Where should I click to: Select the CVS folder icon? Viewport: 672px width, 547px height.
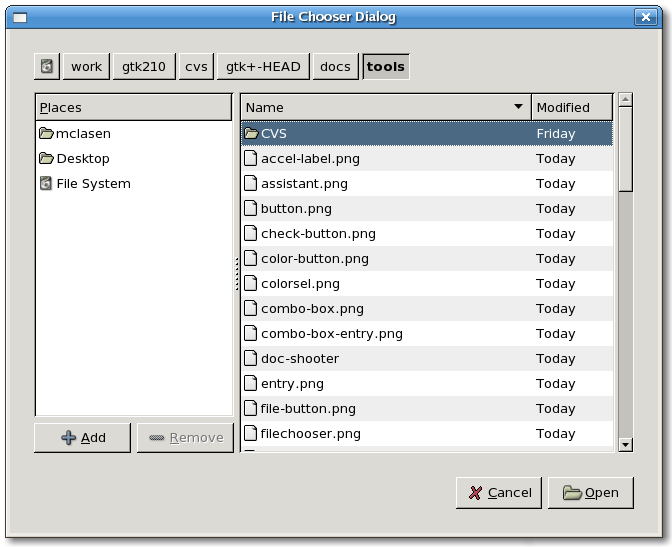pyautogui.click(x=251, y=134)
